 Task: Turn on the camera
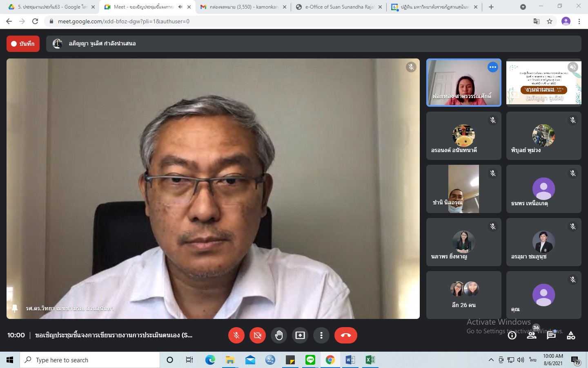pyautogui.click(x=258, y=335)
